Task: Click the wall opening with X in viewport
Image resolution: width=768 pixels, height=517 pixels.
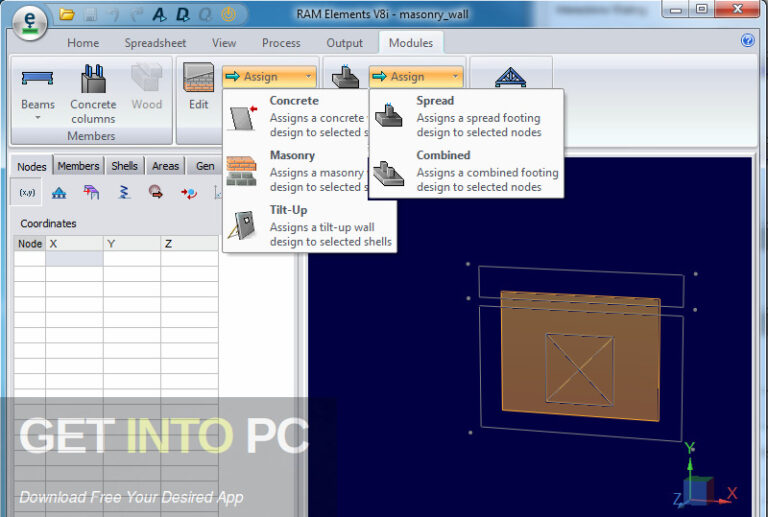Action: point(579,370)
